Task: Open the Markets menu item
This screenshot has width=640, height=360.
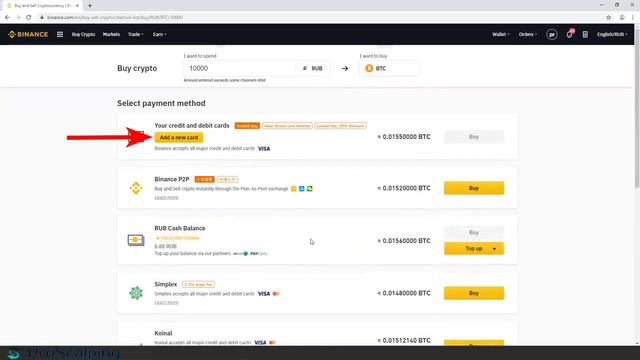Action: click(x=111, y=35)
